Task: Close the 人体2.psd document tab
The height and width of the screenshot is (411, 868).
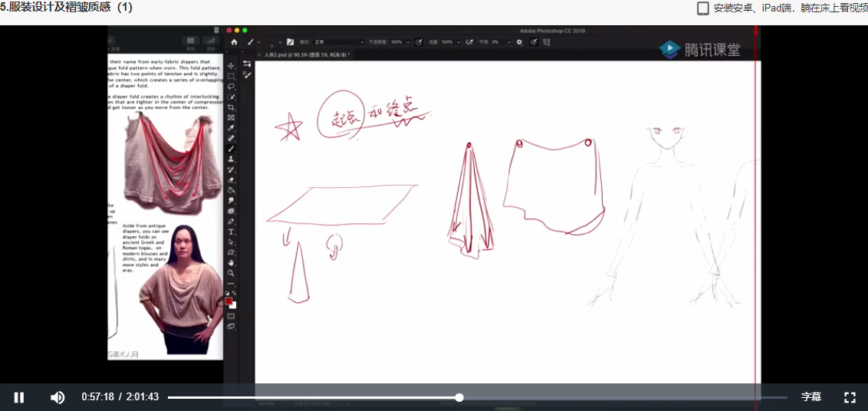Action: [x=259, y=54]
